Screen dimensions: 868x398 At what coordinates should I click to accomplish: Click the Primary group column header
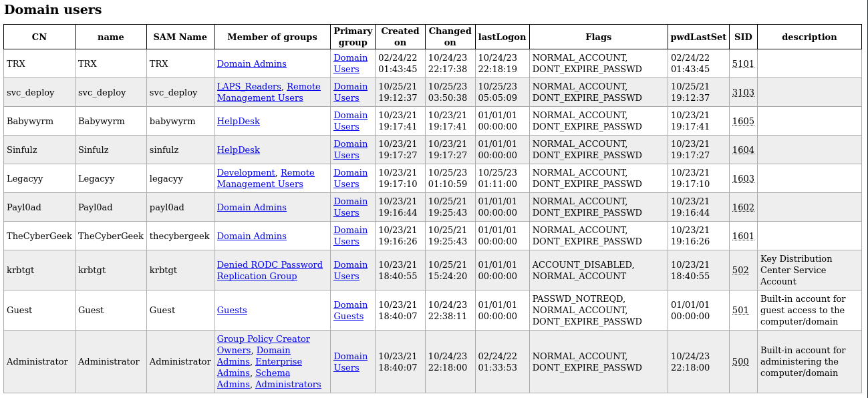pyautogui.click(x=353, y=37)
